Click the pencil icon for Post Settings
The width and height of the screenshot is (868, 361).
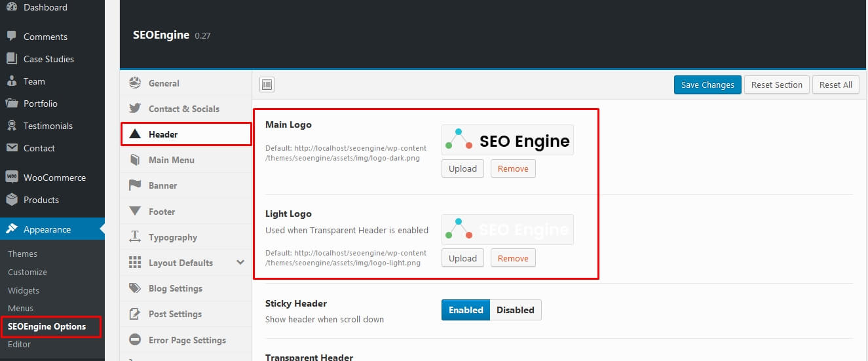point(135,314)
